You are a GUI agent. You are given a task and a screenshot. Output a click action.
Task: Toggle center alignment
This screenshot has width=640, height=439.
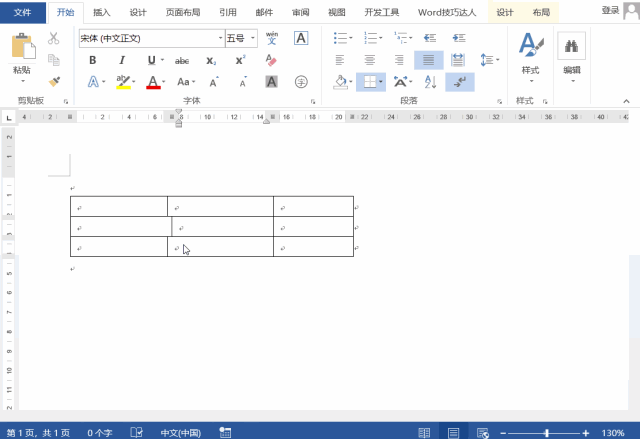(370, 60)
